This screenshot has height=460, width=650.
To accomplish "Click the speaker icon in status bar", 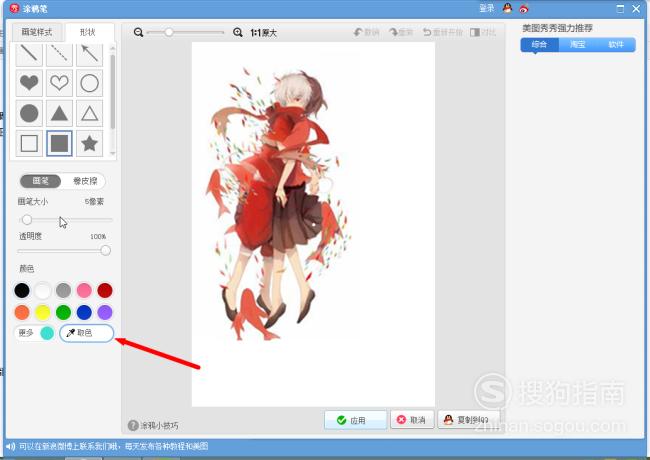I will [x=10, y=446].
